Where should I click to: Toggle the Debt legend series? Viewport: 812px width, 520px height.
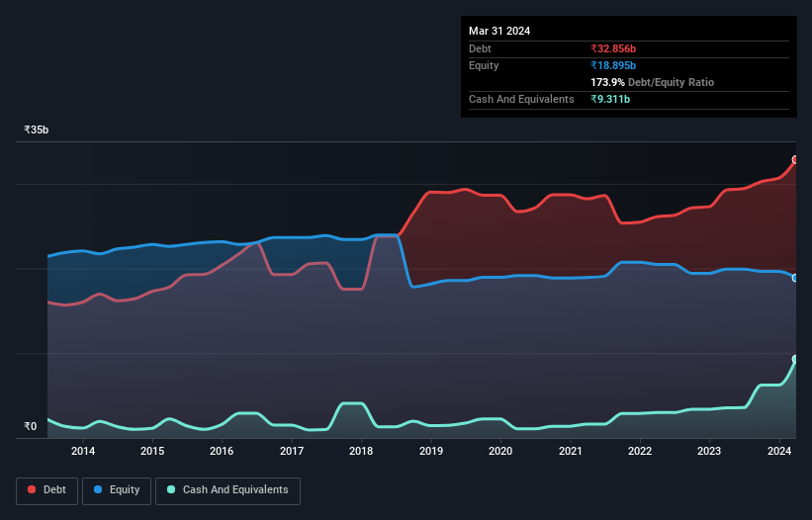pos(46,490)
